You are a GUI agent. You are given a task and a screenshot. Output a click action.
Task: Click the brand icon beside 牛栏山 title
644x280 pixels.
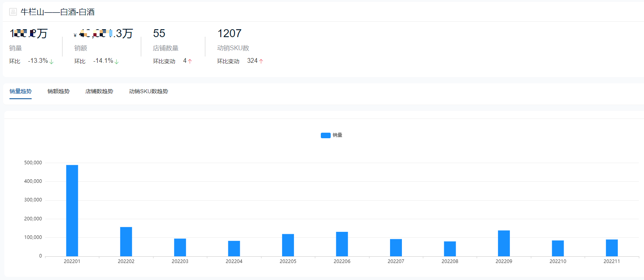click(13, 12)
